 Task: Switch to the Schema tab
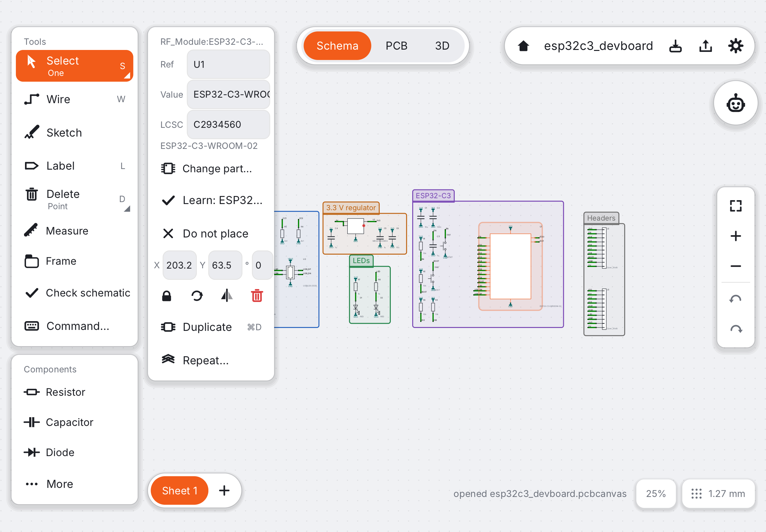337,46
